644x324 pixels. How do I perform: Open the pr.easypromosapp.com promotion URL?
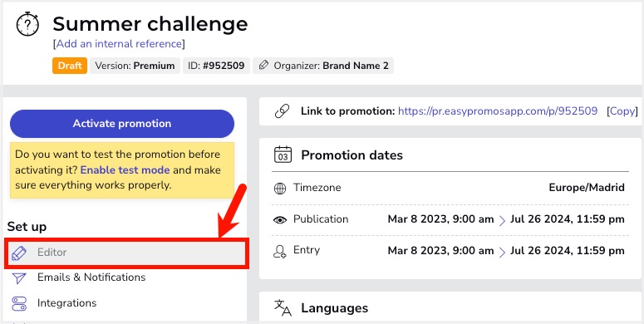click(x=498, y=110)
